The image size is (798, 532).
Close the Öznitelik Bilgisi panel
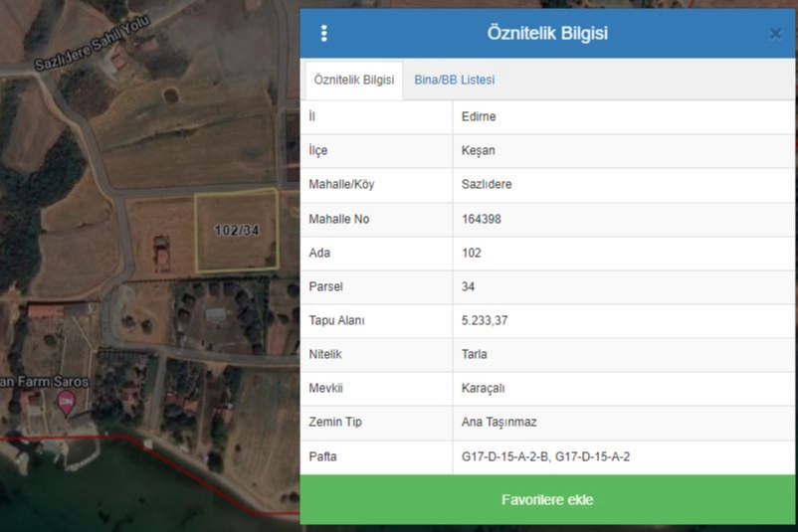(x=775, y=34)
